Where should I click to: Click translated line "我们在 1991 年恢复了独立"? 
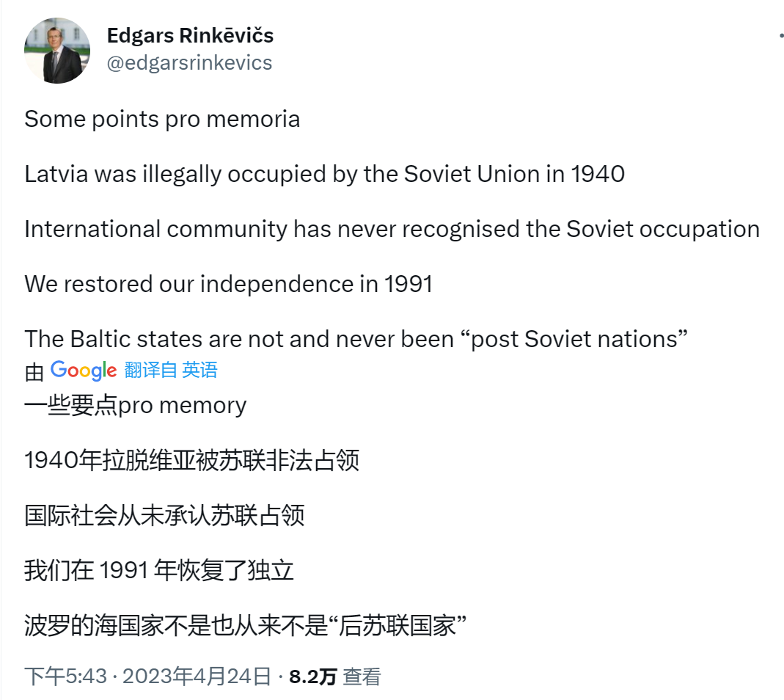[159, 571]
